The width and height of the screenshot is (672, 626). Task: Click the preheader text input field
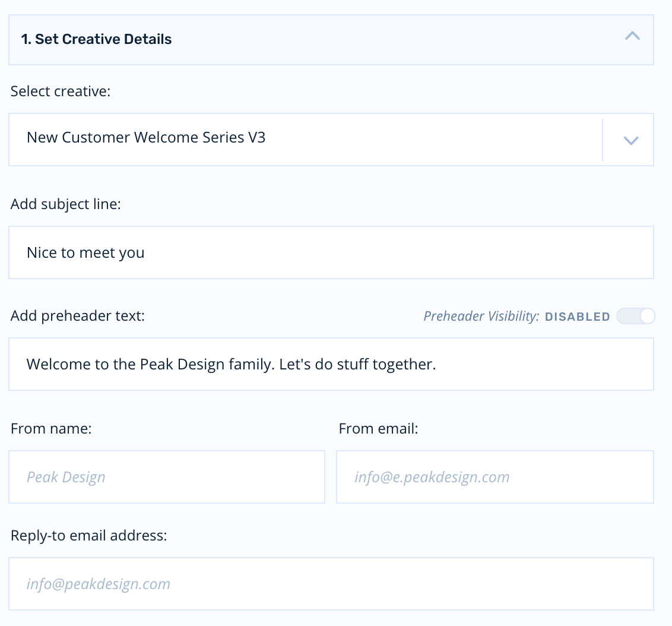pyautogui.click(x=331, y=364)
